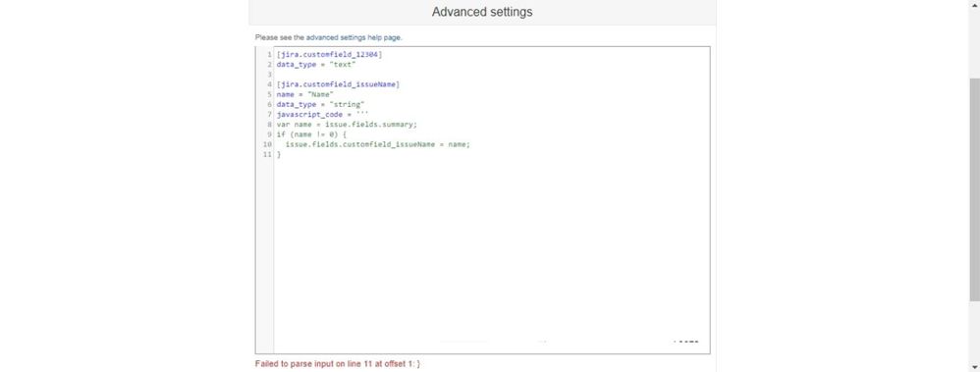The width and height of the screenshot is (980, 372).
Task: Click the empty area of the code editor
Action: (x=491, y=250)
